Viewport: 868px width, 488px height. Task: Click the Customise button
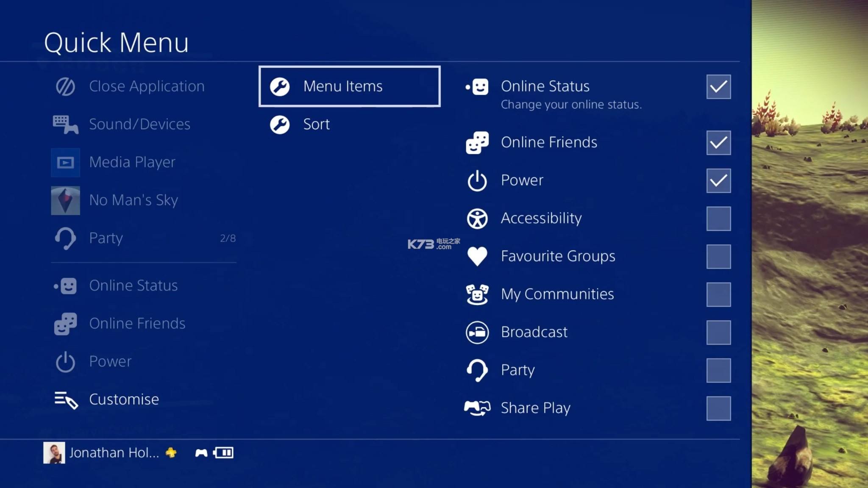(124, 399)
